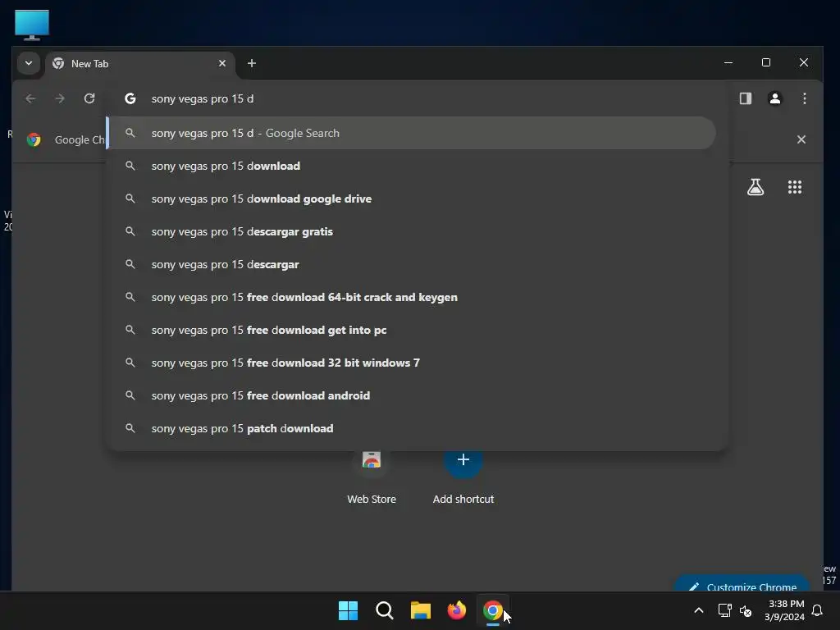
Task: Open the network tray icon
Action: [724, 610]
